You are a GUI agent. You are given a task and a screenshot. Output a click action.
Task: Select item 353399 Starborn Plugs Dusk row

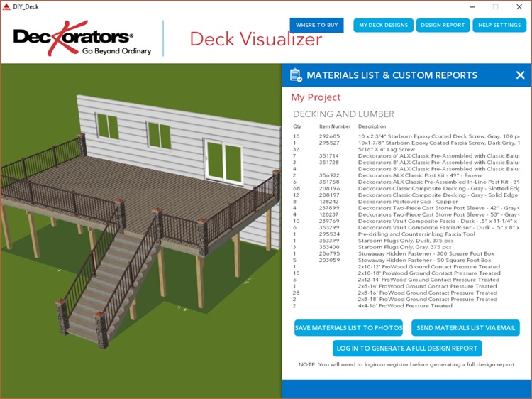pos(406,241)
